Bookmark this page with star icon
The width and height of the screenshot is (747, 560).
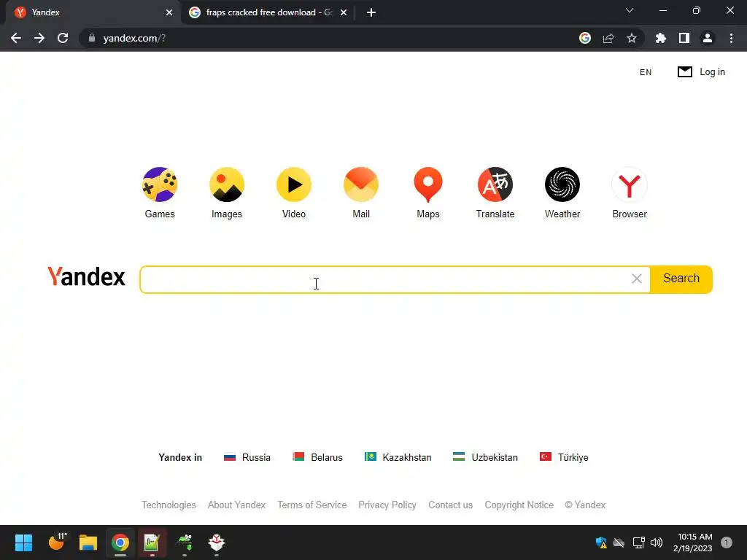point(632,38)
